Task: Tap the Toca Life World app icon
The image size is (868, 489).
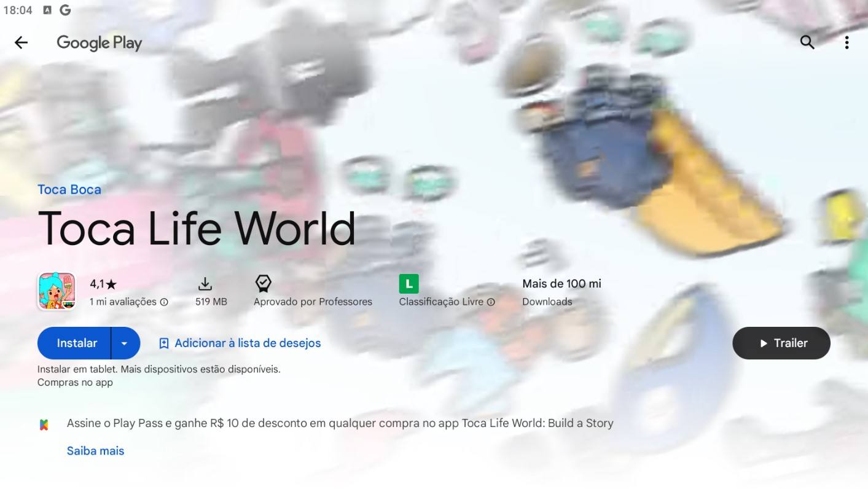Action: tap(57, 291)
